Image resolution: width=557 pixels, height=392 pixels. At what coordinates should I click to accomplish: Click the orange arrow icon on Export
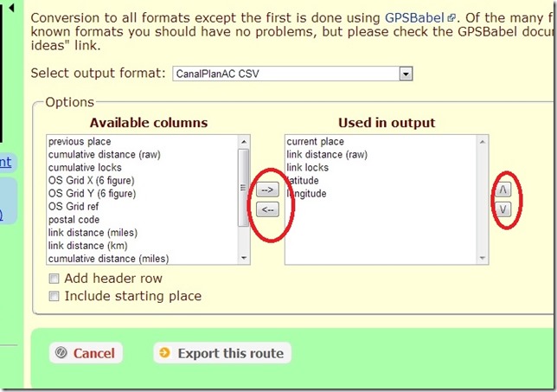(165, 352)
